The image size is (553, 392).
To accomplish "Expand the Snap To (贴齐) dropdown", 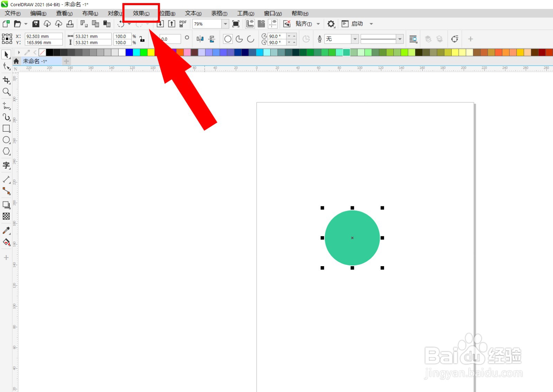I will point(318,24).
